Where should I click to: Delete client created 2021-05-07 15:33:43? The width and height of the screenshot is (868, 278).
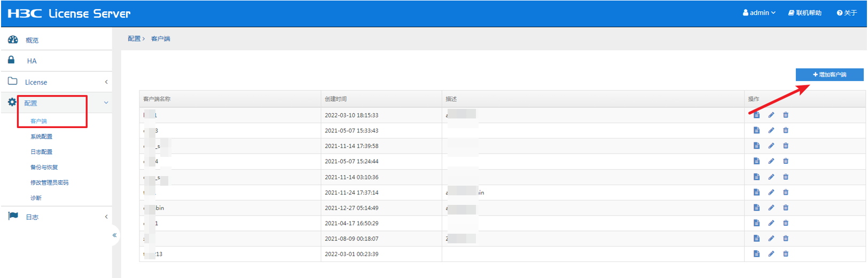[786, 130]
